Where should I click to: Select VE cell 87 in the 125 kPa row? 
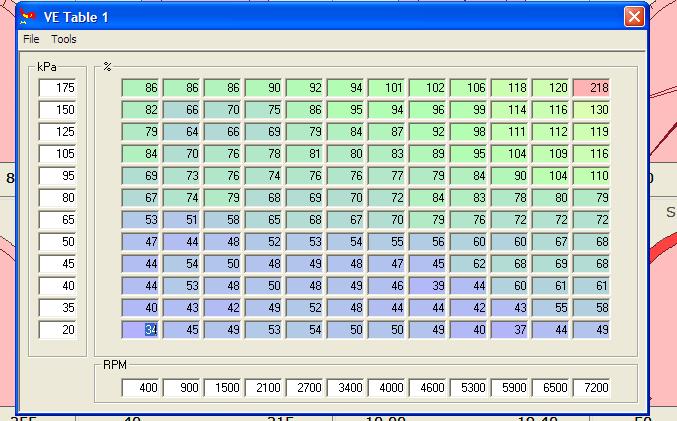click(386, 132)
